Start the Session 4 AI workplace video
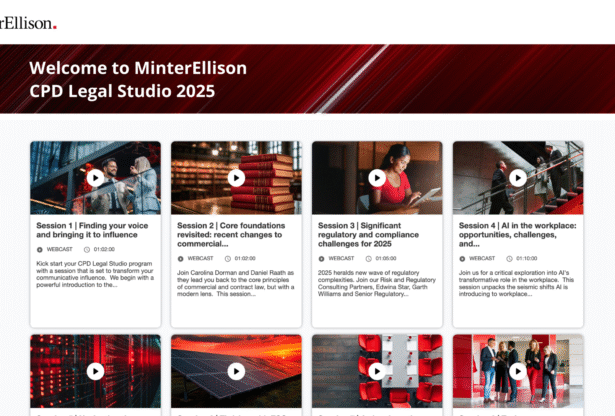615x416 pixels. (x=518, y=178)
